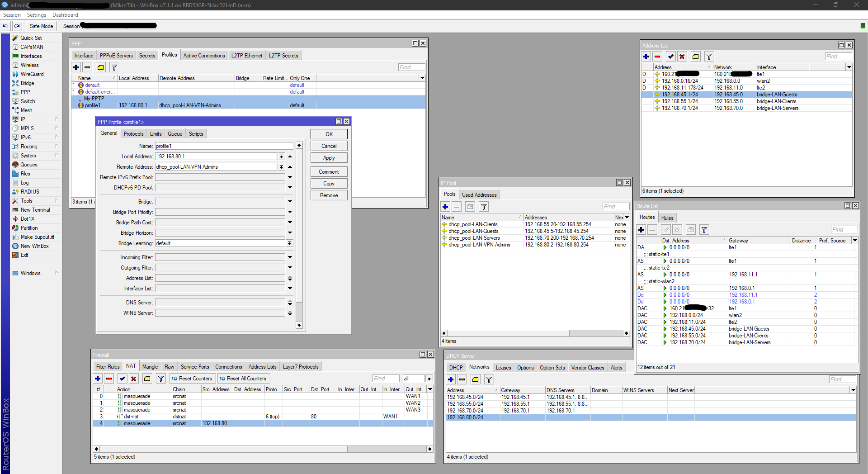Viewport: 868px width, 474px height.
Task: Open Wireless sidebar entry
Action: pyautogui.click(x=29, y=65)
